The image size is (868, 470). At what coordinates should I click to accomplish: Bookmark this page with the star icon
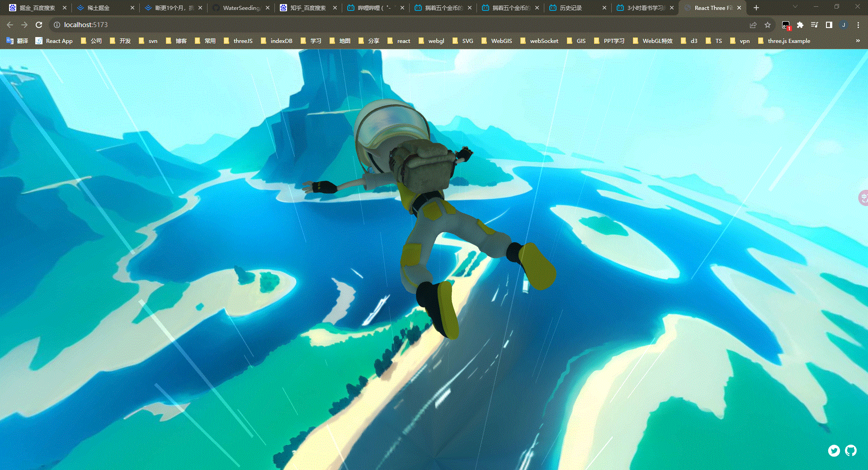(768, 25)
